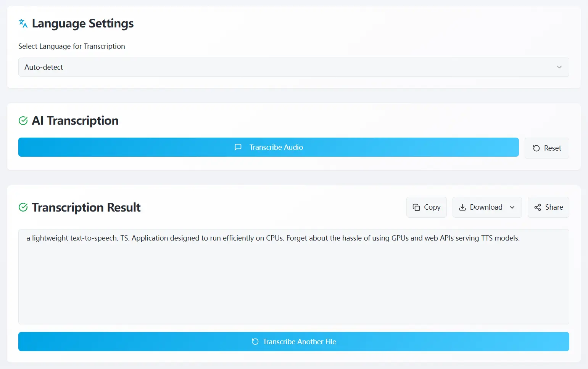Click the reset arrow icon in the Reset button

coord(536,148)
